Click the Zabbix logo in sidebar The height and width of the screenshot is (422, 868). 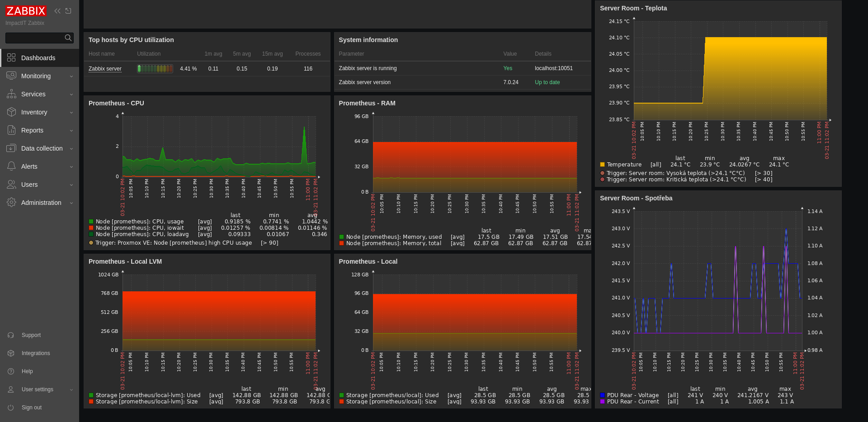pyautogui.click(x=26, y=11)
